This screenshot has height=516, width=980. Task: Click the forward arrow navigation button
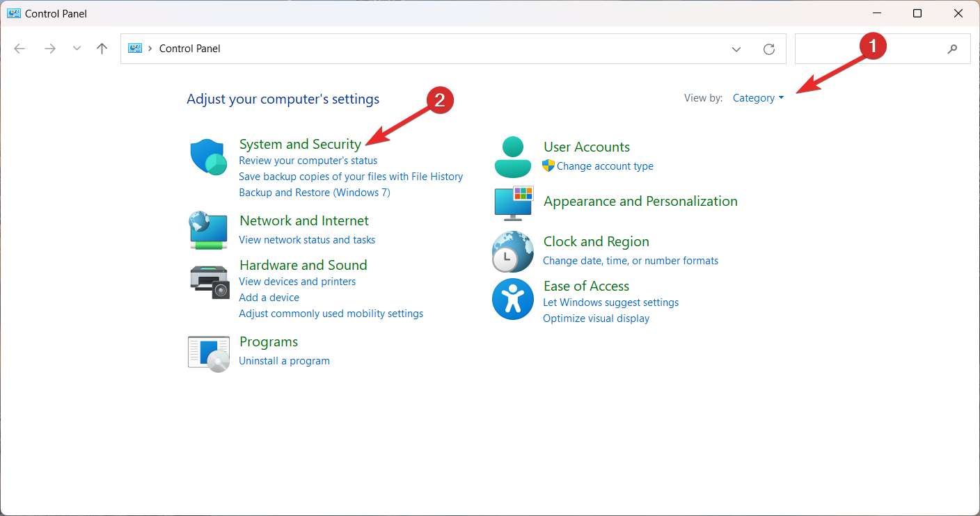(49, 49)
